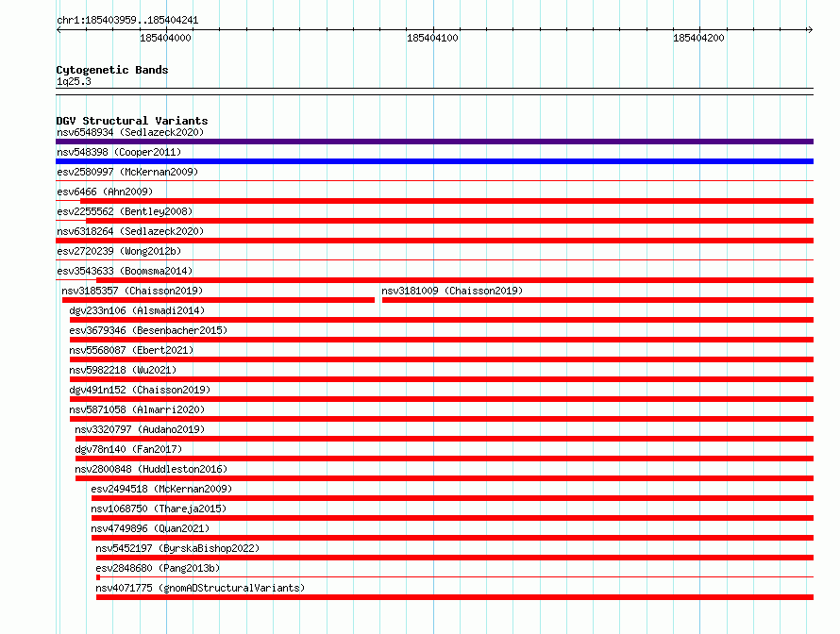Select the red bar under nsv3181009

(597, 300)
